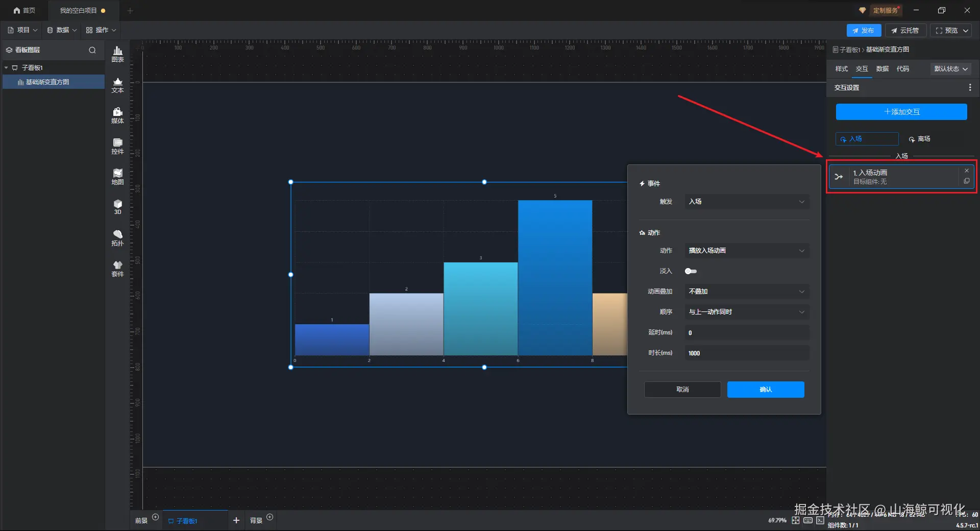Open the 数据 menu in top toolbar

click(x=62, y=30)
